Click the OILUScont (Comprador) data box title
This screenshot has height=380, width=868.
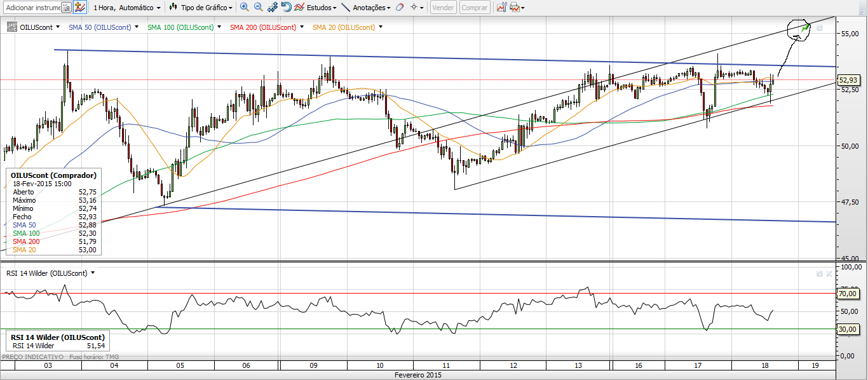(53, 175)
